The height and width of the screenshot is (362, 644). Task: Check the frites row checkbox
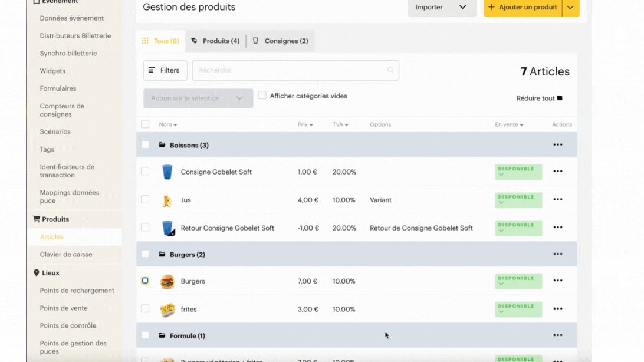(x=145, y=308)
